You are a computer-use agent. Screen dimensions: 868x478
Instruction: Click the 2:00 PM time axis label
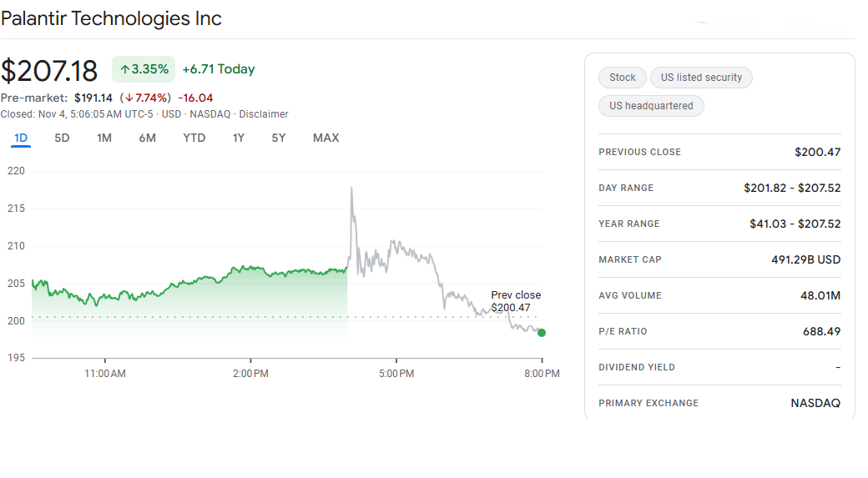(250, 374)
